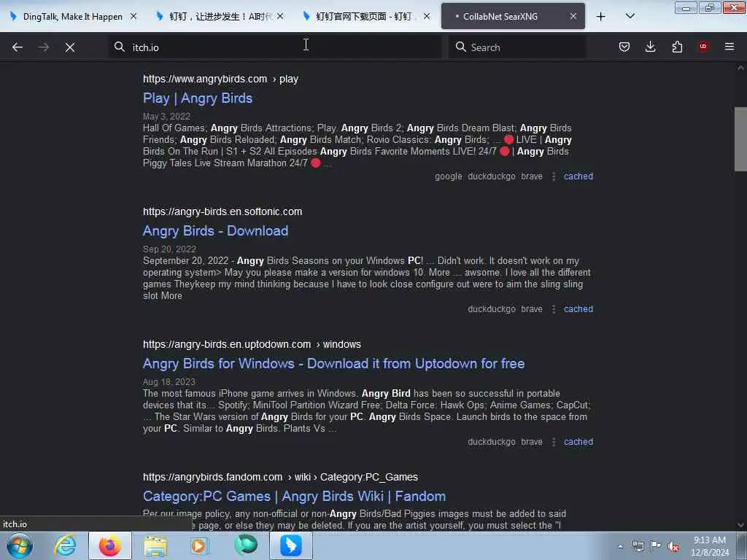Click the magnifier icon in Search box

[x=461, y=47]
